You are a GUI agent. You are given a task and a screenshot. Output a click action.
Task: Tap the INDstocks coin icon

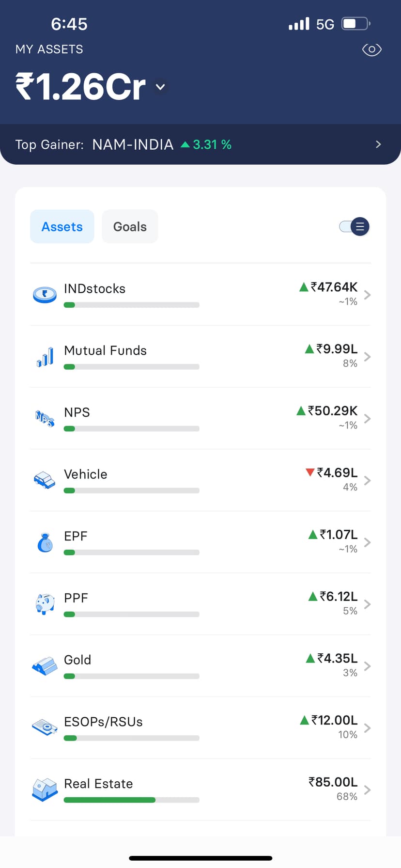click(x=45, y=294)
